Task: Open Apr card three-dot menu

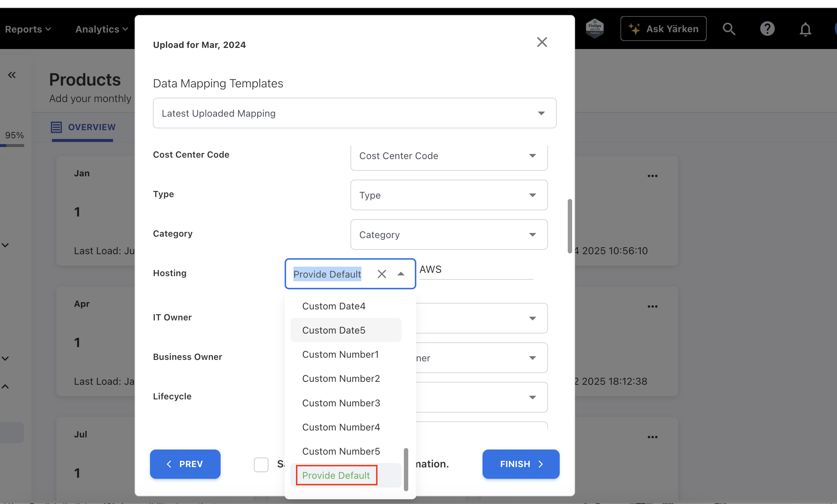Action: [x=652, y=306]
